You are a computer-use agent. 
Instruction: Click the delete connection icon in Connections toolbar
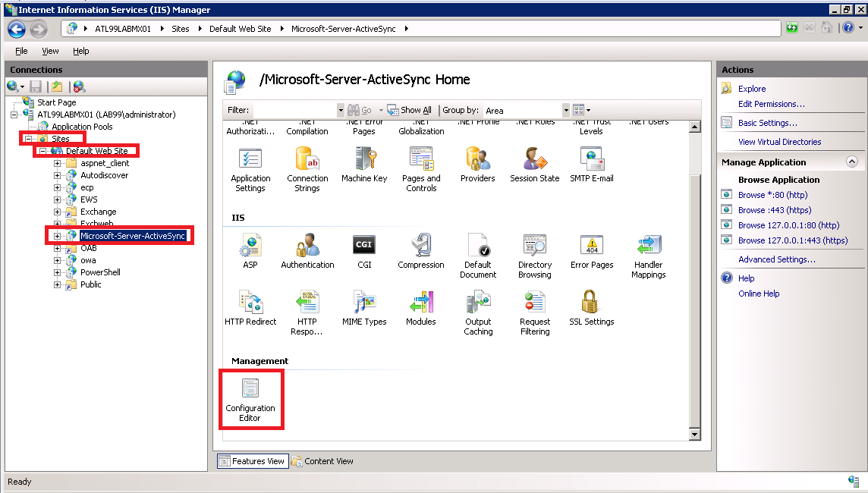pyautogui.click(x=79, y=86)
